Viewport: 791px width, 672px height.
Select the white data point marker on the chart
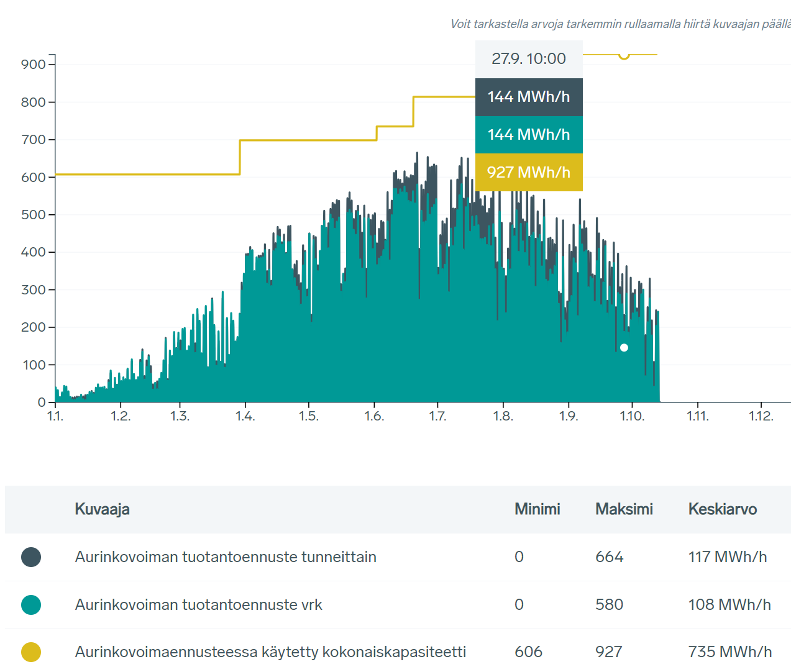624,348
